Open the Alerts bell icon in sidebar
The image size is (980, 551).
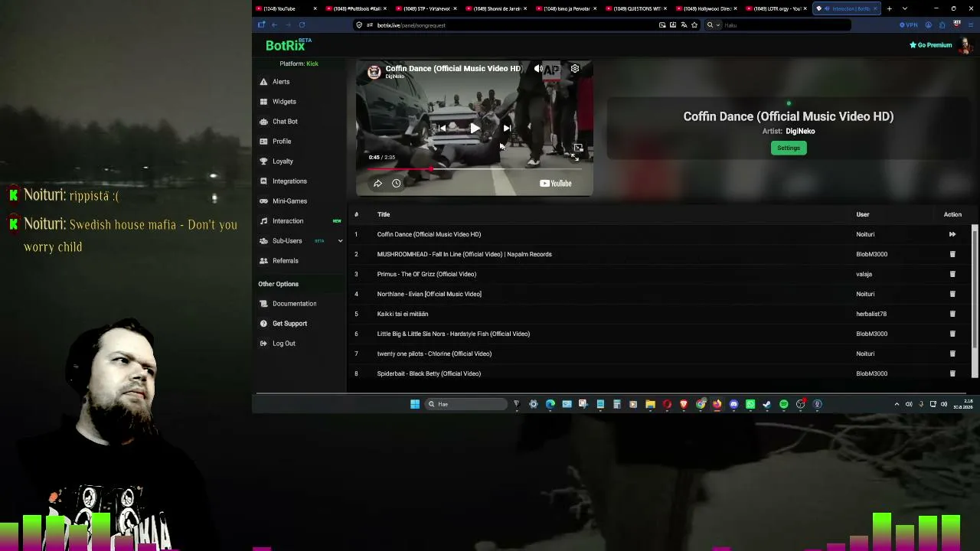pos(263,82)
